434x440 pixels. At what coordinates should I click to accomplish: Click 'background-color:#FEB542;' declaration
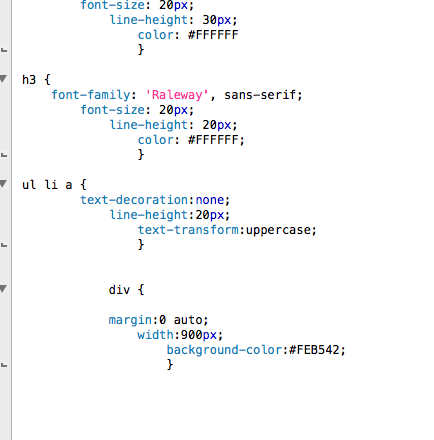(256, 350)
